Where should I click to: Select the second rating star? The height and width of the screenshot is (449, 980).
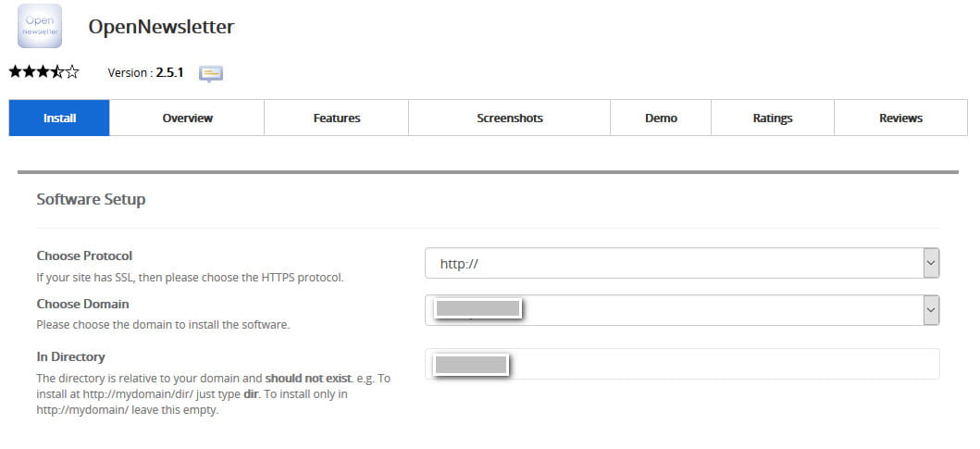point(30,71)
